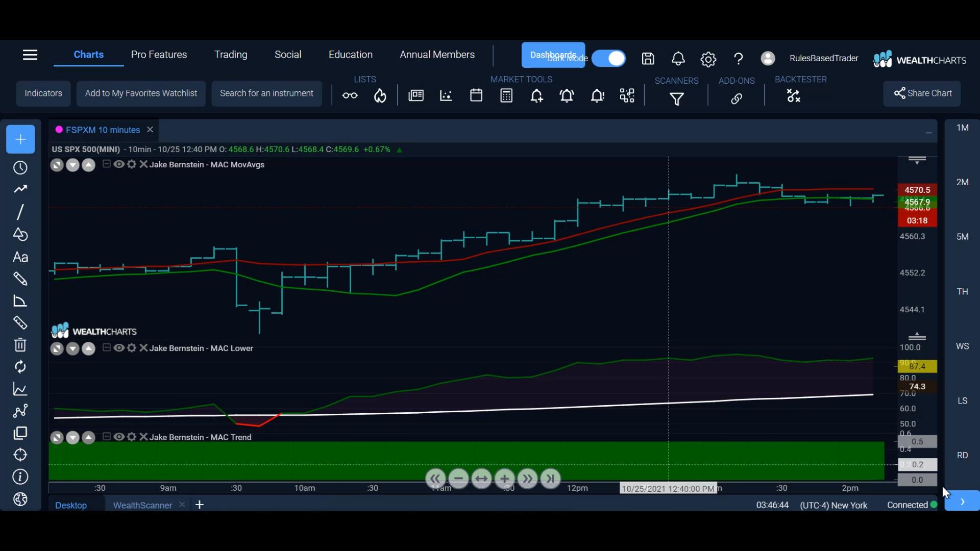980x551 pixels.
Task: Click the Indicators button
Action: [x=43, y=93]
